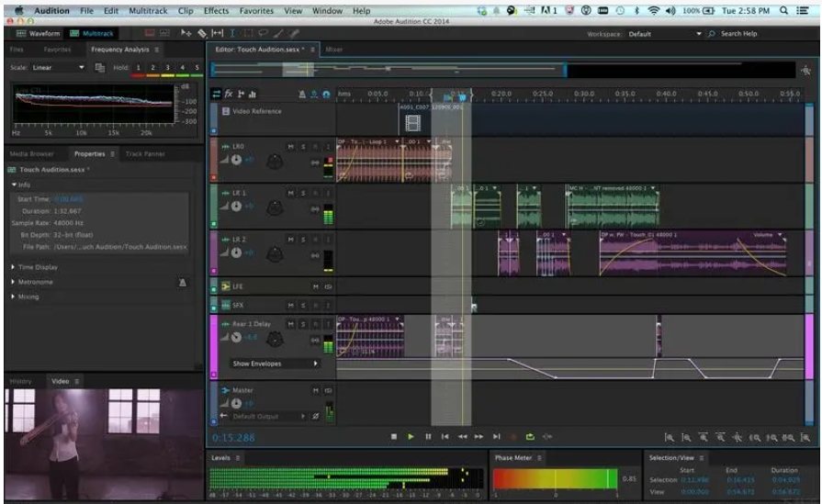Switch to the Mixer tab
This screenshot has width=822, height=504.
[x=334, y=50]
